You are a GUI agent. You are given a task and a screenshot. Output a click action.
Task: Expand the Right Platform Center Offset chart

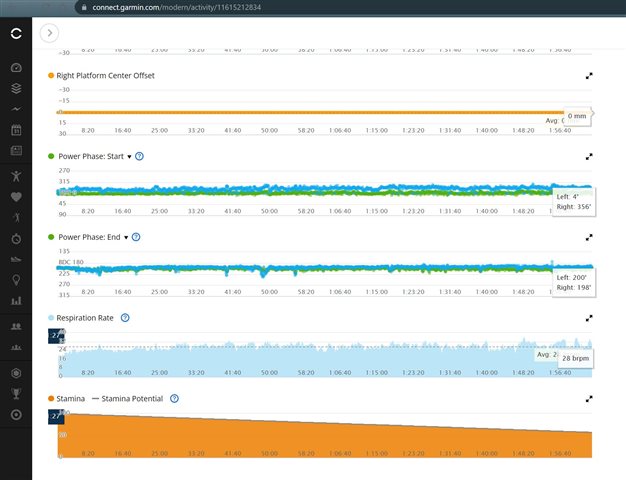589,75
